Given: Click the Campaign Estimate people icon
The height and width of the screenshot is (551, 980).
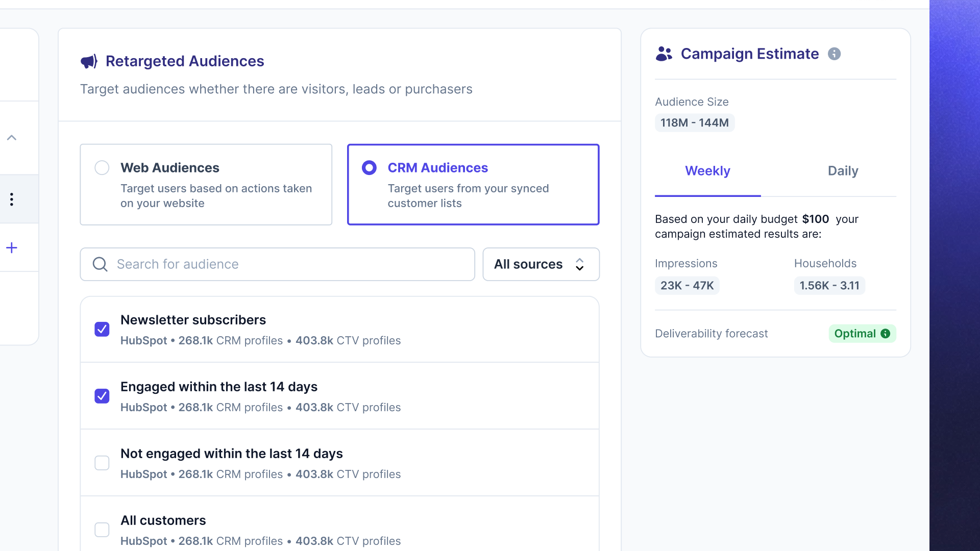Looking at the screenshot, I should 664,54.
